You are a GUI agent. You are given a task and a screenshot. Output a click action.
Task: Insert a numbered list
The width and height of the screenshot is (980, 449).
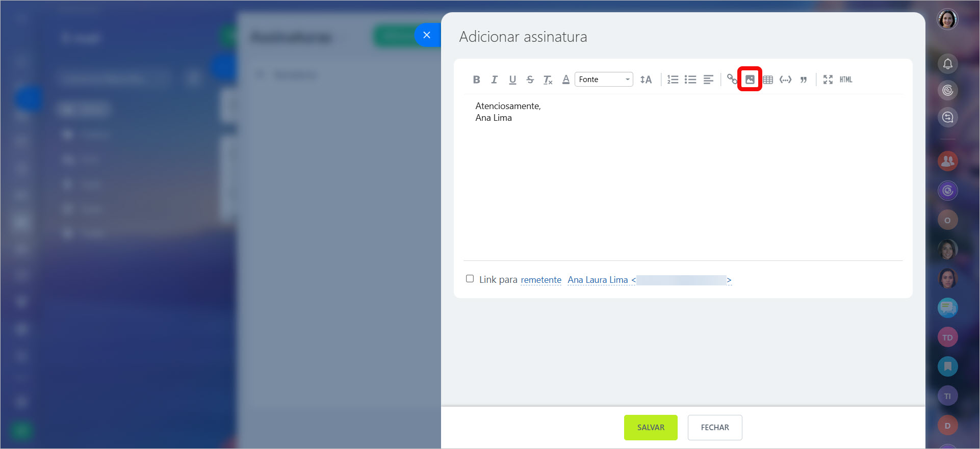click(673, 80)
